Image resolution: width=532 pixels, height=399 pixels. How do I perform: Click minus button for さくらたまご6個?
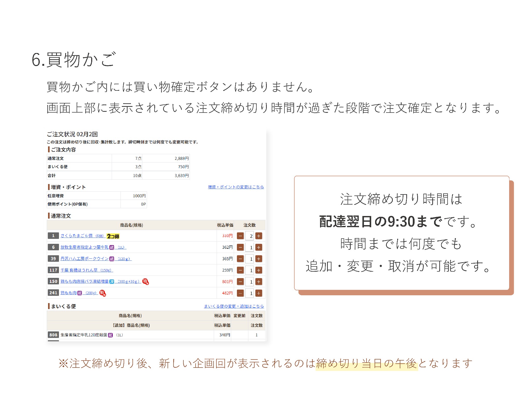click(240, 236)
